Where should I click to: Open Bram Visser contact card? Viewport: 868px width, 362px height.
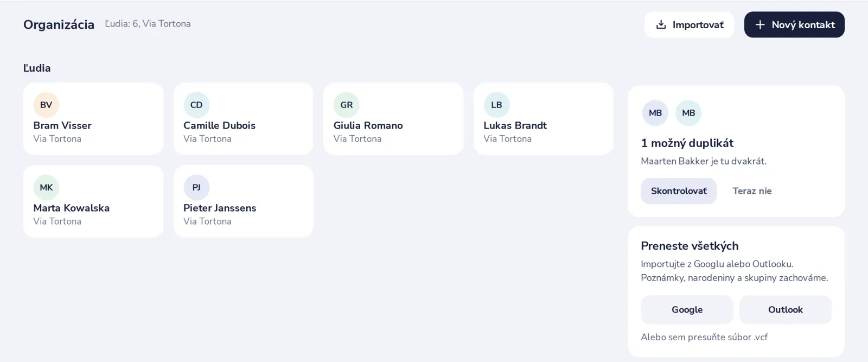tap(93, 119)
